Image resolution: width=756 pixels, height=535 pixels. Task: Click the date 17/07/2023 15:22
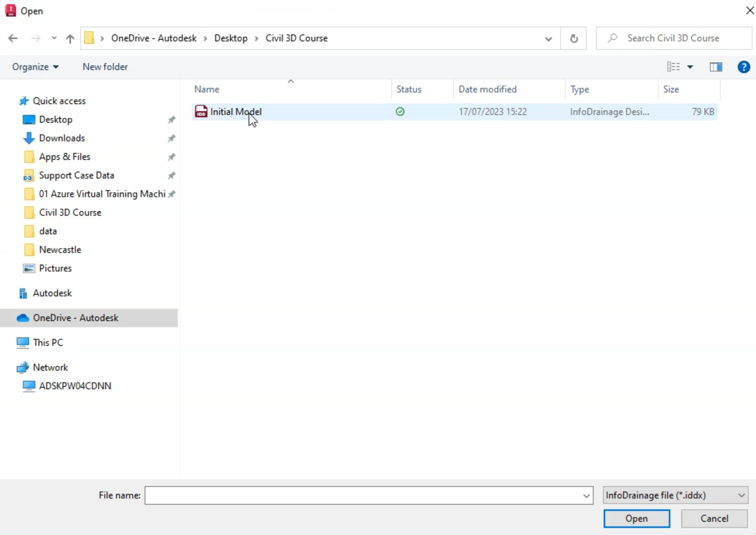click(x=492, y=112)
